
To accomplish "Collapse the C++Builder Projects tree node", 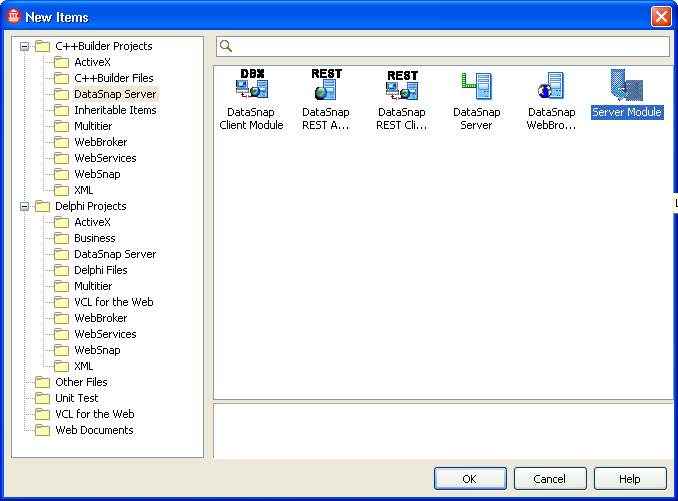I will coord(25,46).
